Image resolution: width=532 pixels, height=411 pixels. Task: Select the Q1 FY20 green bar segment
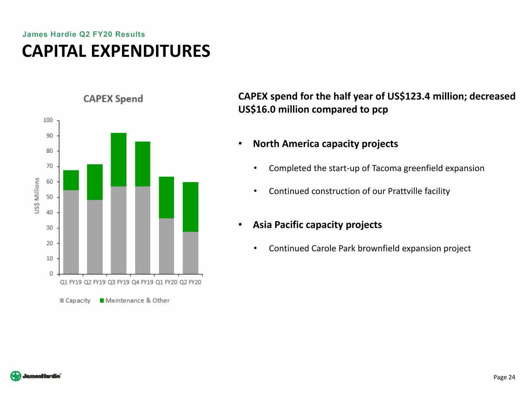point(166,197)
